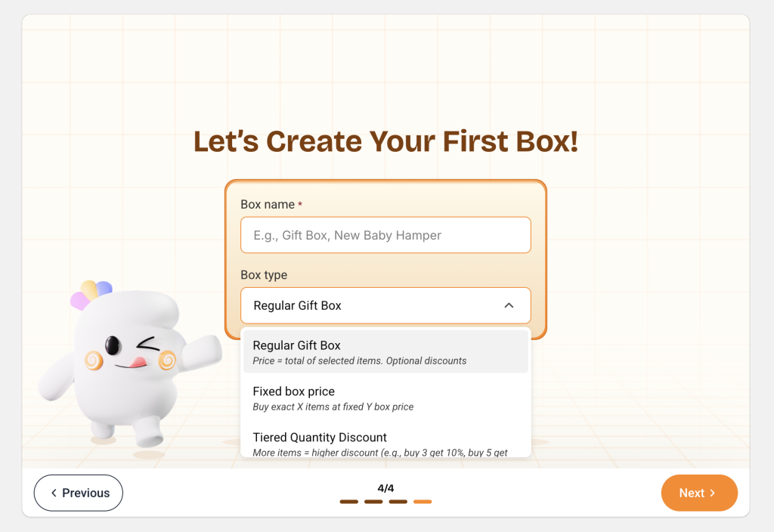Click the Box type label

(x=264, y=275)
